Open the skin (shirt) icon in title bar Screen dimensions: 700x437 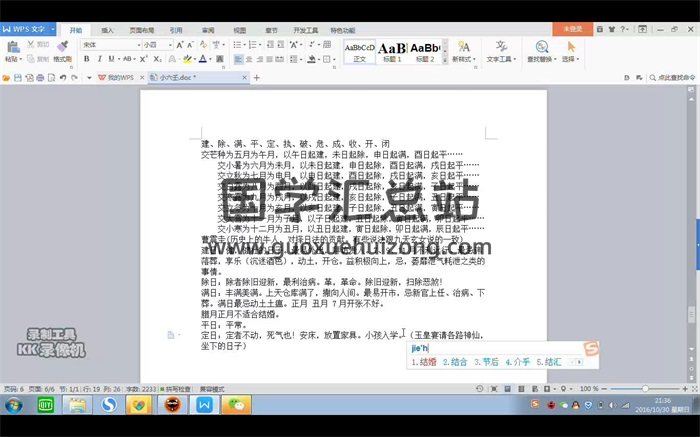(612, 29)
